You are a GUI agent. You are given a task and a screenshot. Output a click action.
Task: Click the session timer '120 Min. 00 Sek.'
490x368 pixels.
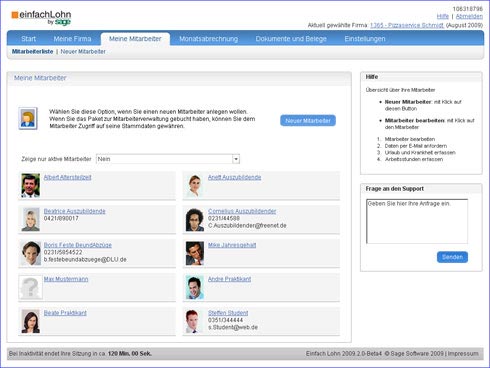[130, 353]
